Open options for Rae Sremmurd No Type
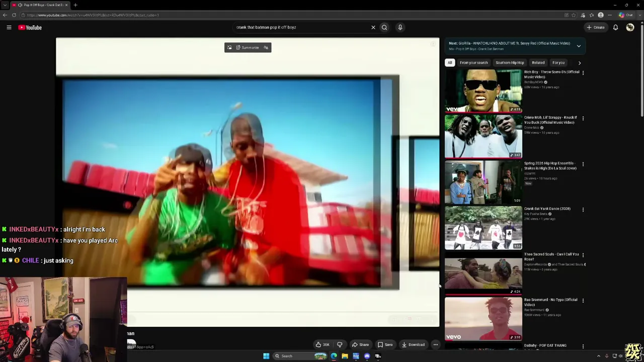The width and height of the screenshot is (644, 362). (583, 300)
